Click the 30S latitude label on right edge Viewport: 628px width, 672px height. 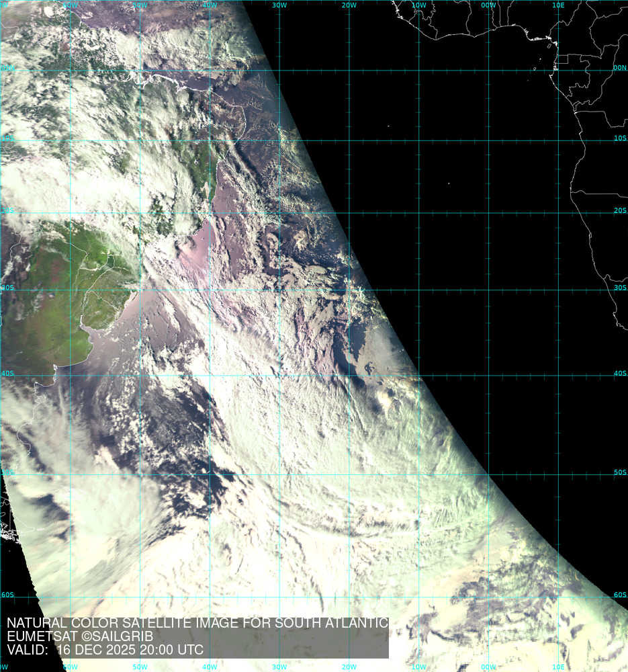(x=619, y=288)
